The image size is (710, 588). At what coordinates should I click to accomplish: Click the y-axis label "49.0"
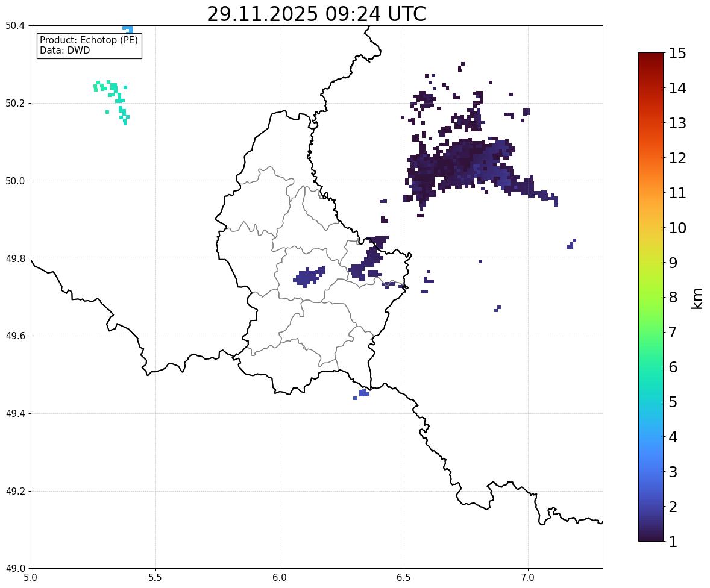point(14,569)
